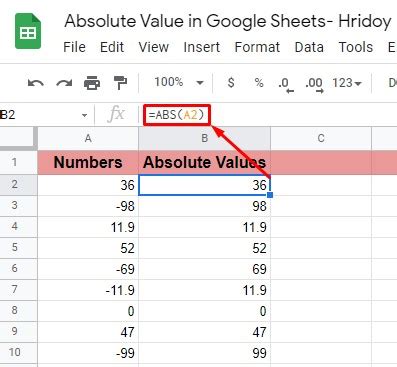
Task: Select the Paint format roller icon
Action: point(120,83)
